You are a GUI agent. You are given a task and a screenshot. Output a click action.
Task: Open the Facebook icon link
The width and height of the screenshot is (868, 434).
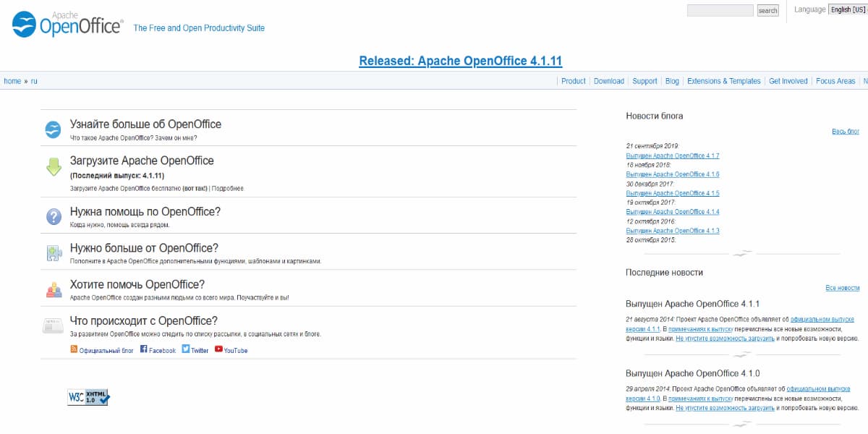tap(143, 350)
